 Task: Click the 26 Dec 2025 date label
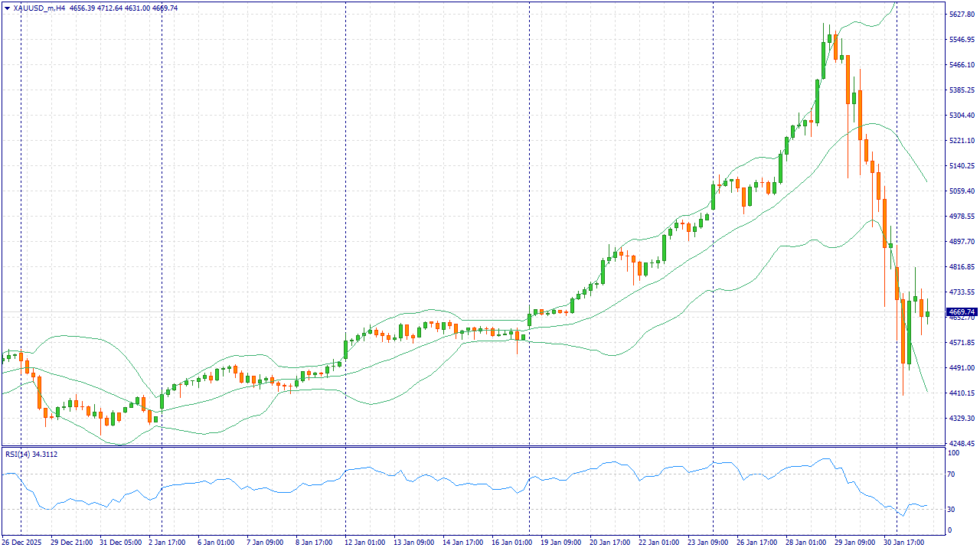pos(21,543)
